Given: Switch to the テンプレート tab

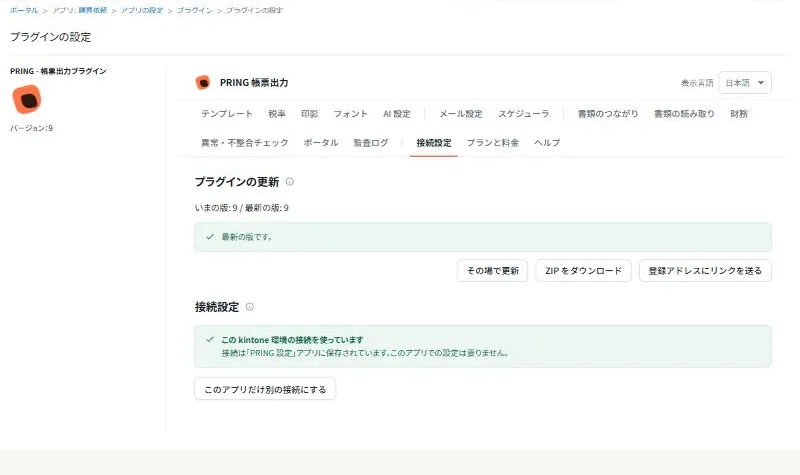Looking at the screenshot, I should pos(227,114).
